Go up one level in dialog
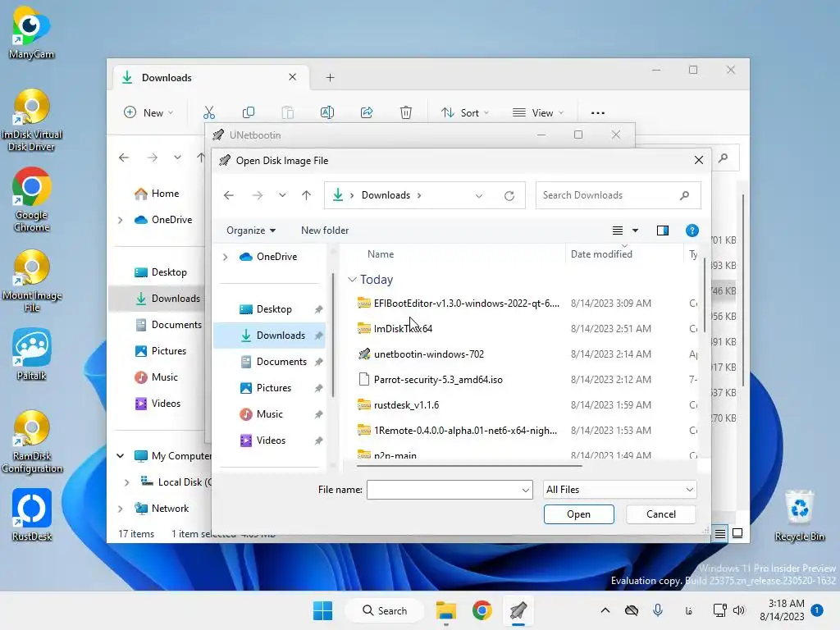Screen dimensions: 840x630 coord(307,195)
